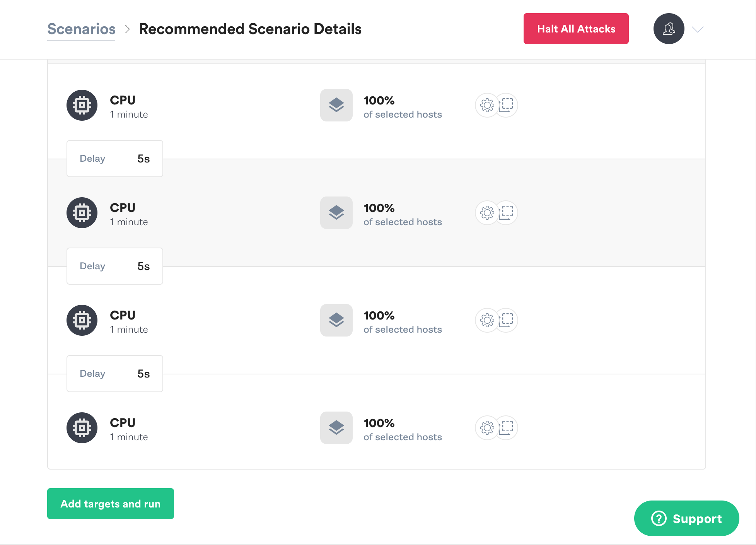Expand the account dropdown chevron
This screenshot has height=545, width=756.
click(x=698, y=29)
